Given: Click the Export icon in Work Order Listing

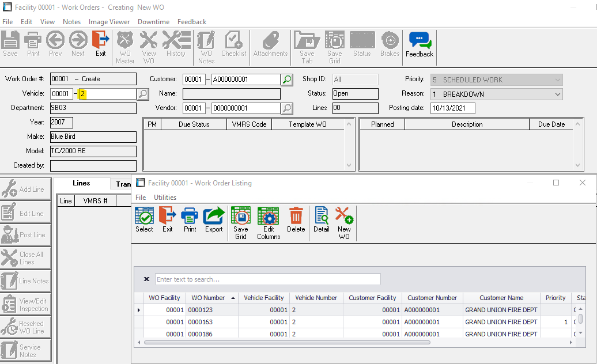Looking at the screenshot, I should (214, 220).
